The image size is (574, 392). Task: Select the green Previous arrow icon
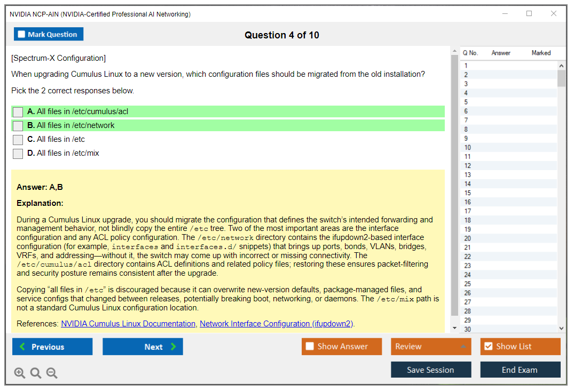(x=22, y=347)
